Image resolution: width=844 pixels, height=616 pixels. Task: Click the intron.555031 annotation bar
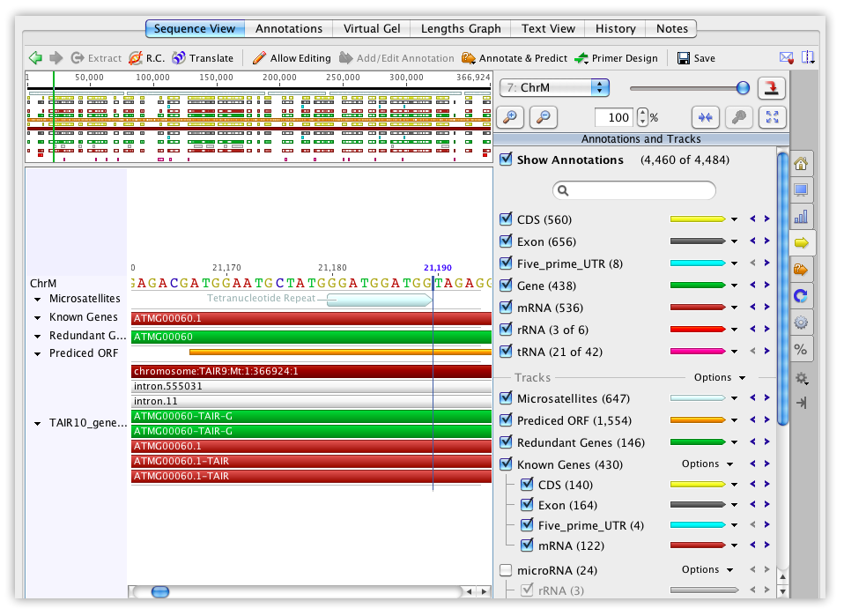(311, 386)
